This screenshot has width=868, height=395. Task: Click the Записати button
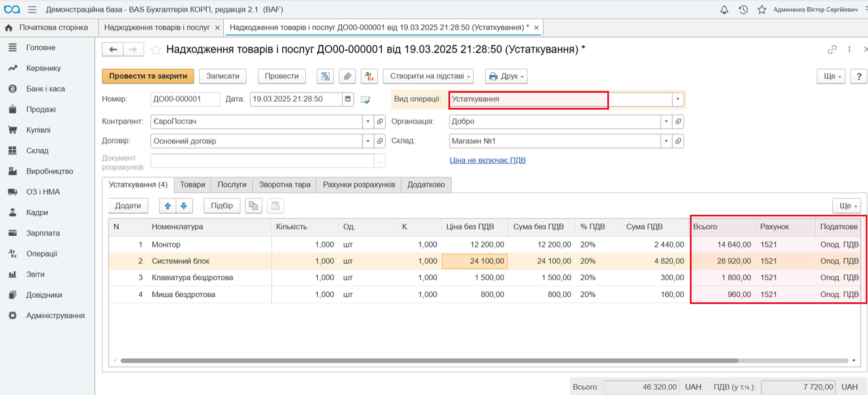223,76
